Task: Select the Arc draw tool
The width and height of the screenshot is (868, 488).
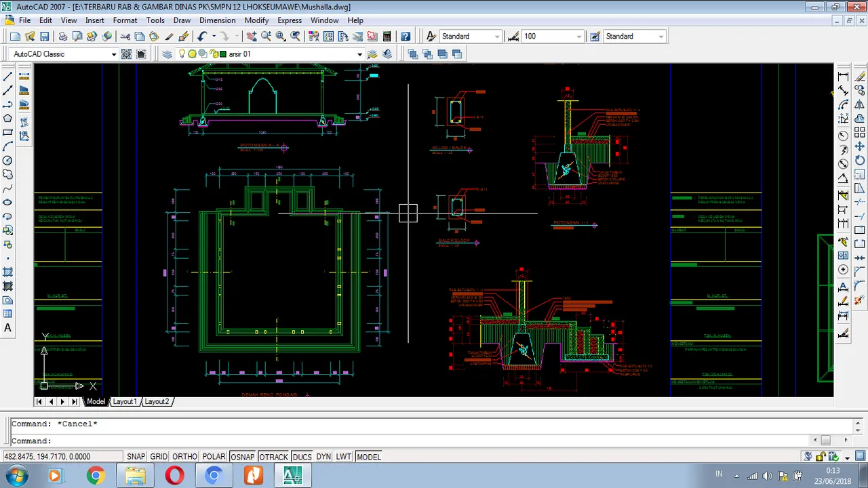Action: click(x=8, y=146)
